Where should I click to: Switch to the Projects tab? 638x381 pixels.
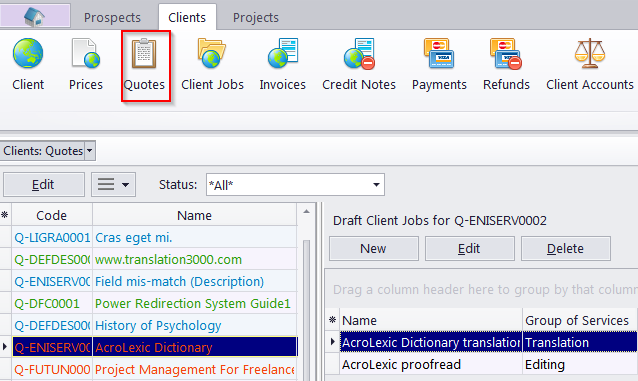pos(256,18)
